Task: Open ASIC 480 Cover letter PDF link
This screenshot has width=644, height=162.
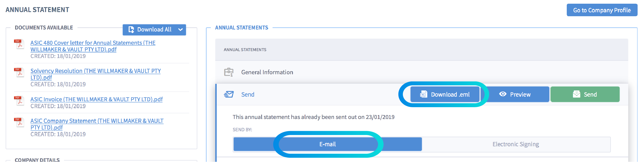Action: [x=93, y=46]
